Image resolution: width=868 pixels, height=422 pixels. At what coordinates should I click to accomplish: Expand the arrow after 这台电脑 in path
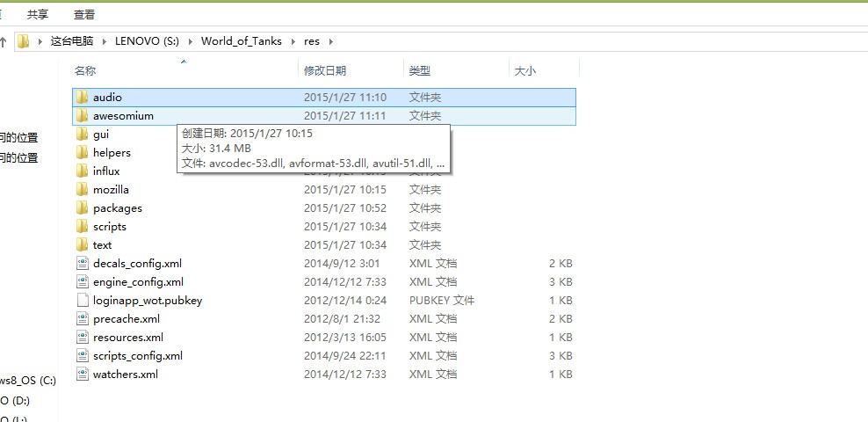pyautogui.click(x=104, y=41)
